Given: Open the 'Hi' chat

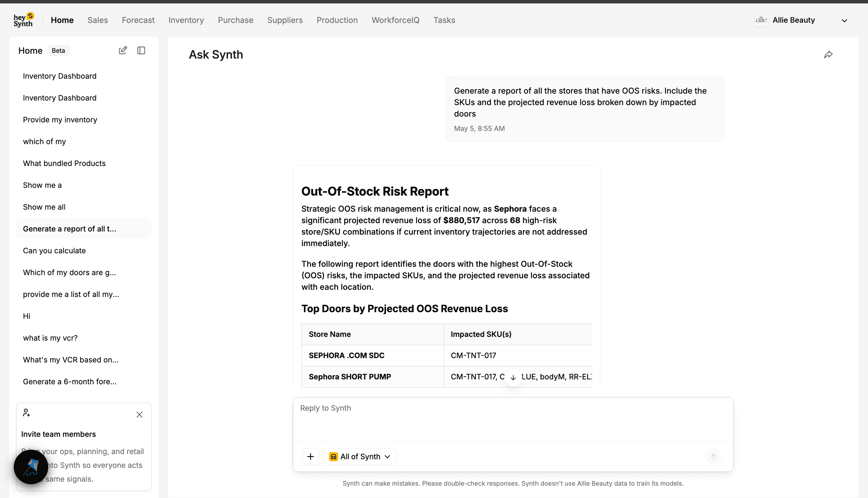Looking at the screenshot, I should (x=84, y=316).
